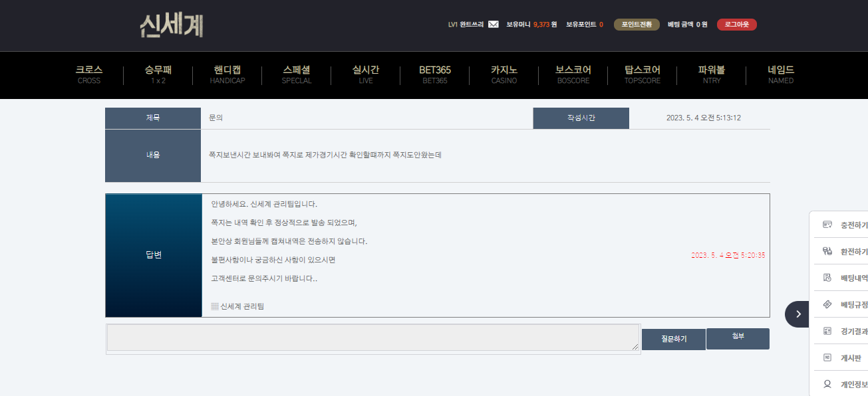868x396 pixels.
Task: Click the 게시판 board icon in sidebar
Action: coord(827,357)
